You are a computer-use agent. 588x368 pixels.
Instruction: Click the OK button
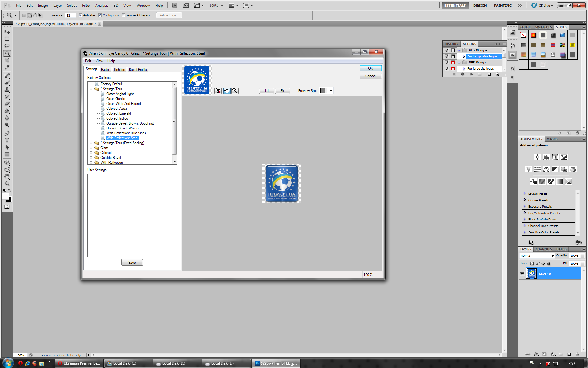click(370, 68)
